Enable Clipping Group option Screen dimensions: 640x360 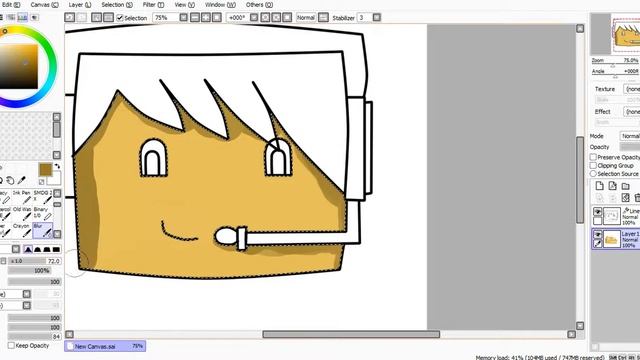pos(593,165)
